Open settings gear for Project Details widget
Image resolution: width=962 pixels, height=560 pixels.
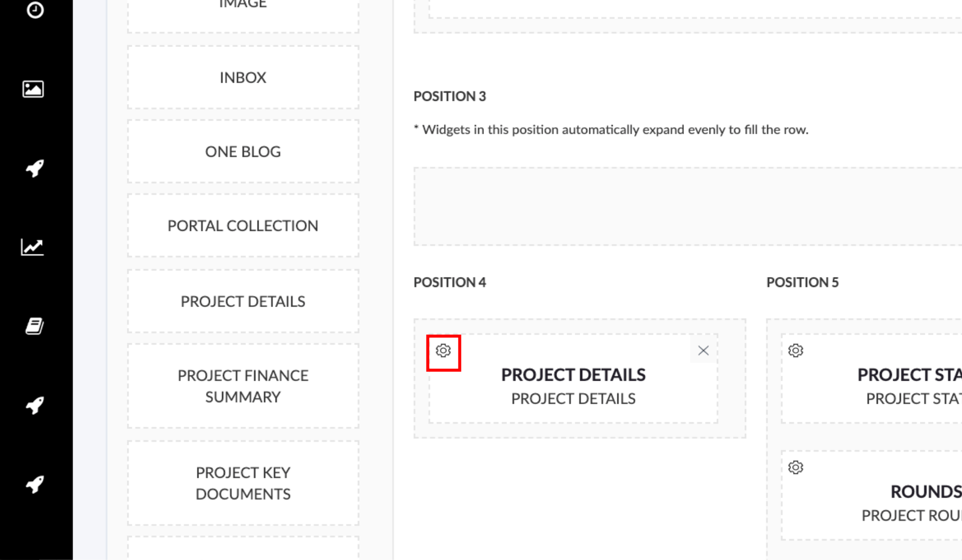[443, 351]
